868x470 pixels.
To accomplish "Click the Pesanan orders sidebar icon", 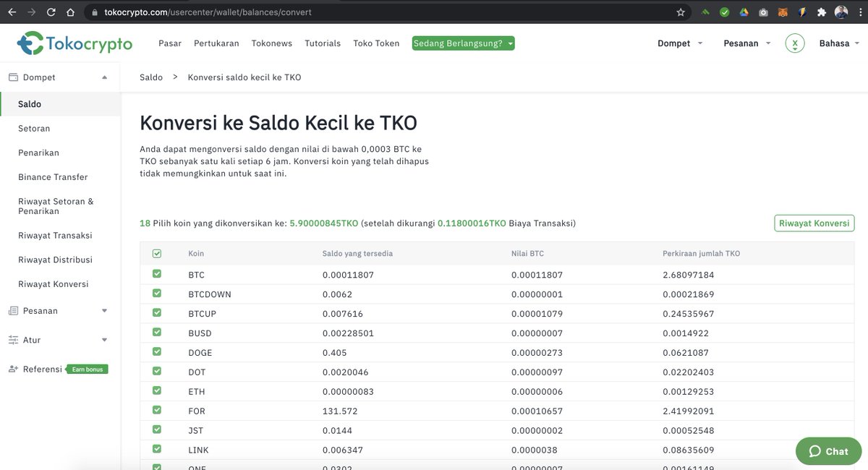I will coord(13,311).
